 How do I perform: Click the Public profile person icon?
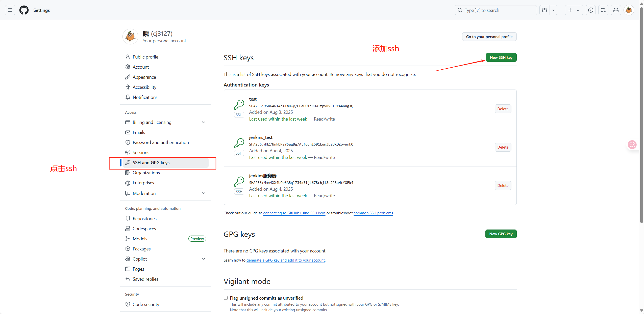click(128, 57)
